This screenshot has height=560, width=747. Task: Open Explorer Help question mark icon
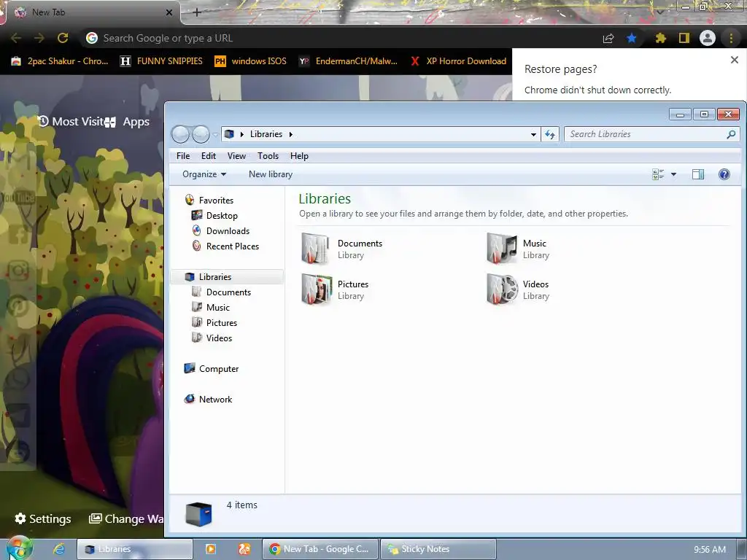724,174
